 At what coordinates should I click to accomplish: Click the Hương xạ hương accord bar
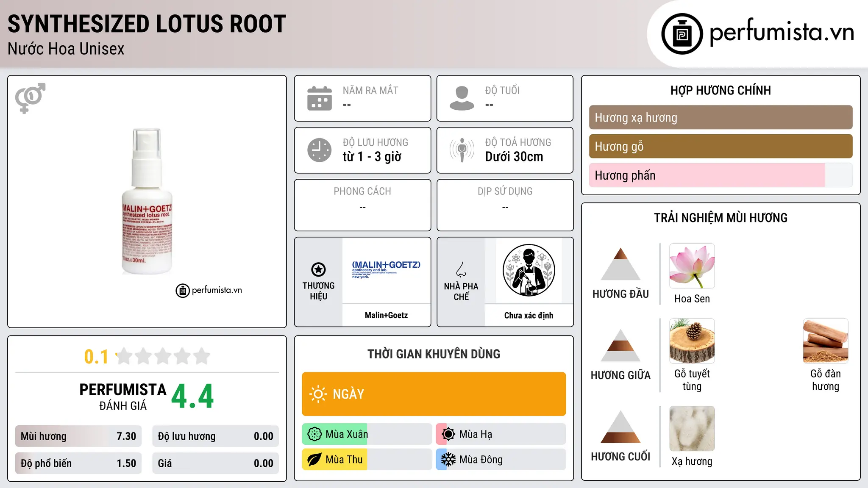point(721,117)
